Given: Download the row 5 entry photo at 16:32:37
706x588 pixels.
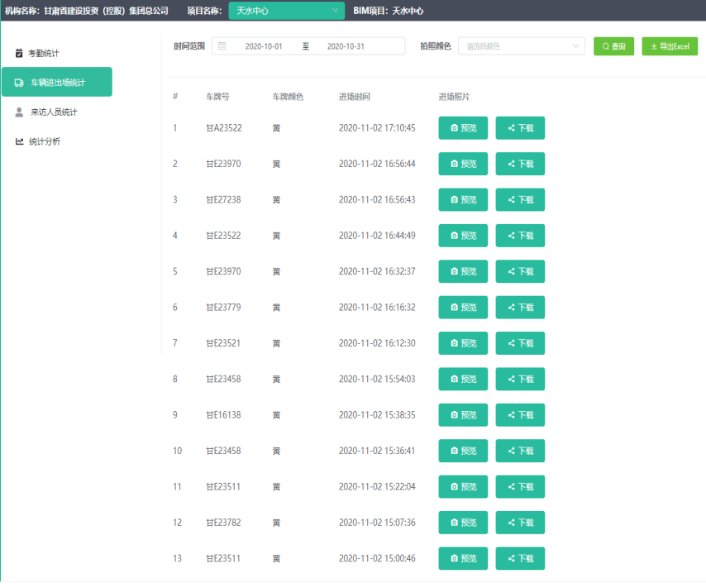Looking at the screenshot, I should (520, 271).
